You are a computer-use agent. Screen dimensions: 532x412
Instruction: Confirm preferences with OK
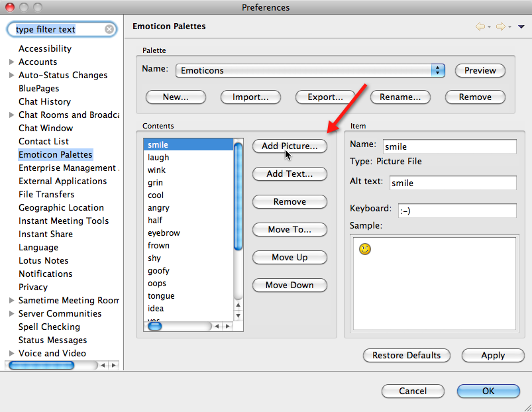pos(488,391)
